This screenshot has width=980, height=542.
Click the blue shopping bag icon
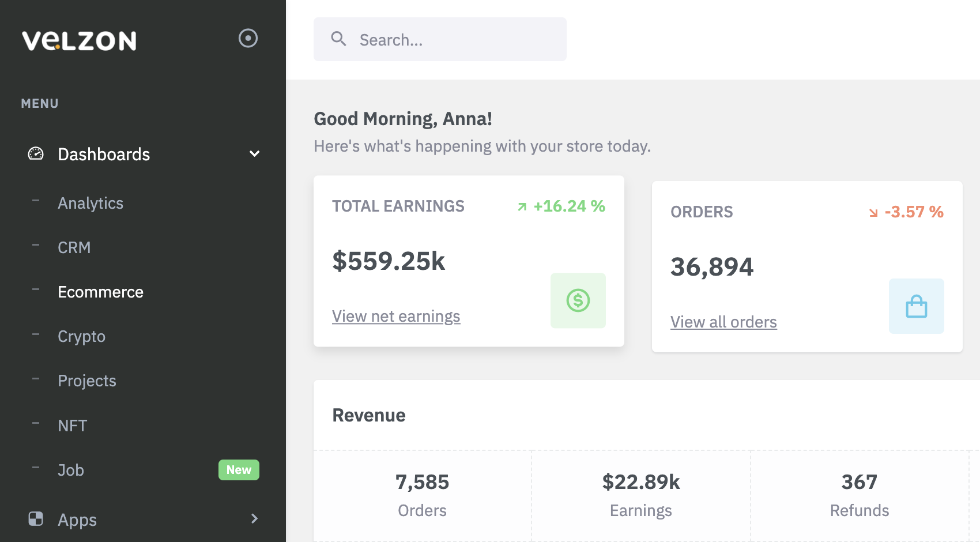(916, 306)
